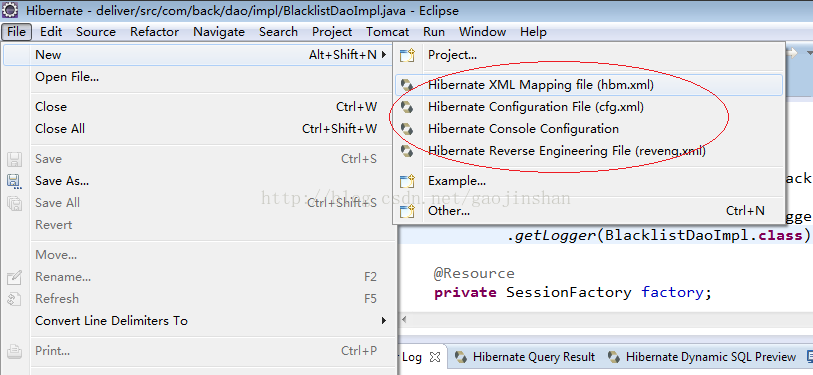
Task: Close the Log view tab
Action: (x=436, y=357)
